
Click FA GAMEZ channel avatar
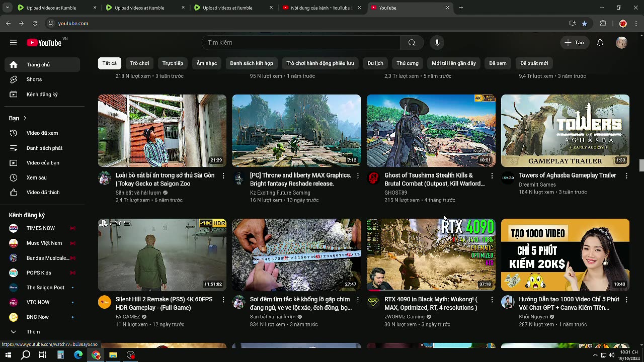pyautogui.click(x=105, y=302)
